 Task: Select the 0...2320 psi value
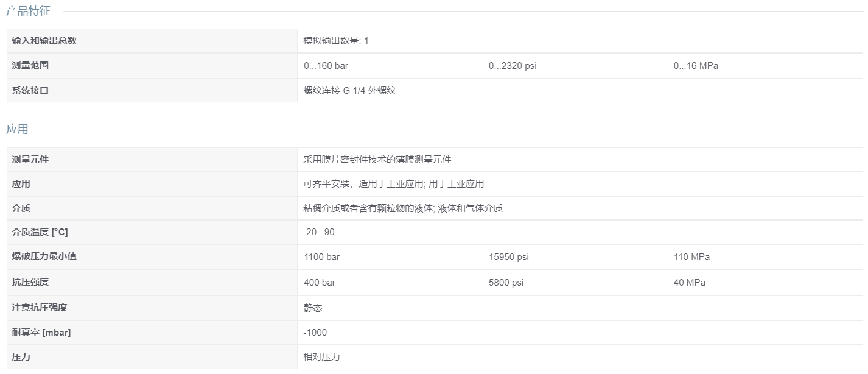pos(513,66)
